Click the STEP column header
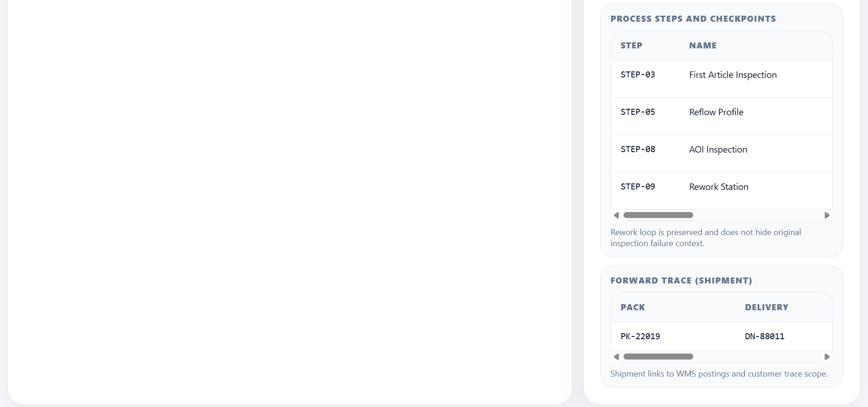The image size is (868, 407). point(631,46)
